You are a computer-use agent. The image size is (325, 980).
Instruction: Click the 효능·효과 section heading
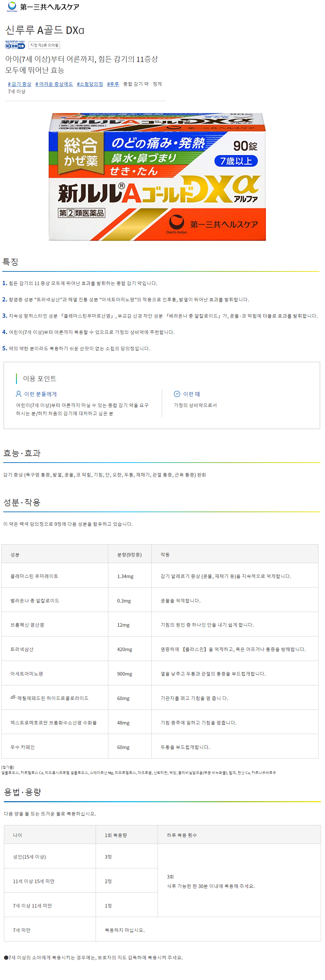(22, 453)
